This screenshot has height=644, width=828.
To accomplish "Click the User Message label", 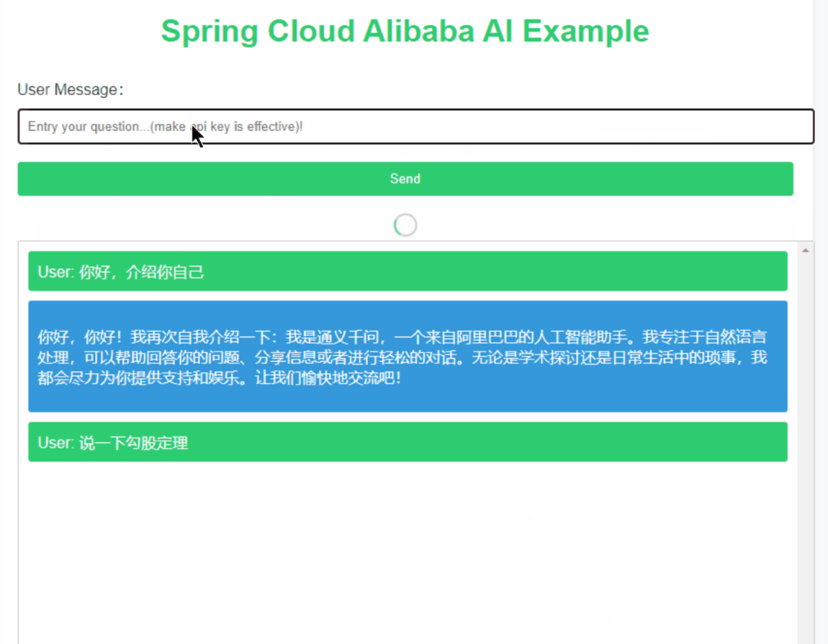I will (71, 90).
